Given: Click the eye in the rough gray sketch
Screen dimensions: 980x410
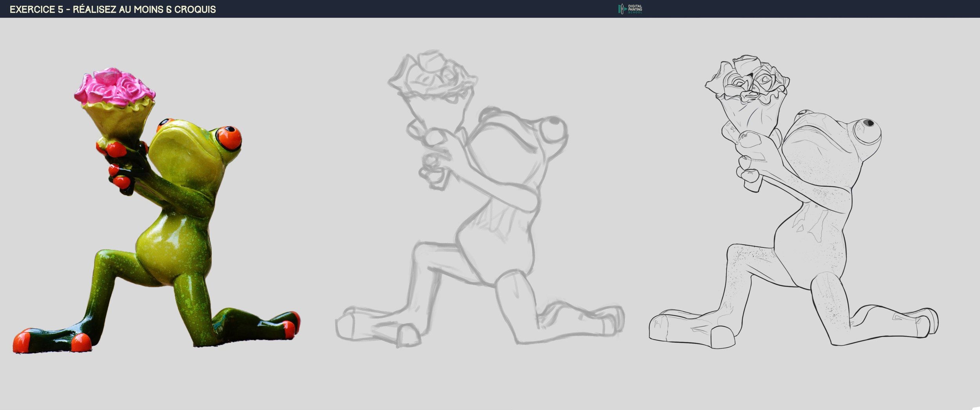Looking at the screenshot, I should tap(553, 124).
